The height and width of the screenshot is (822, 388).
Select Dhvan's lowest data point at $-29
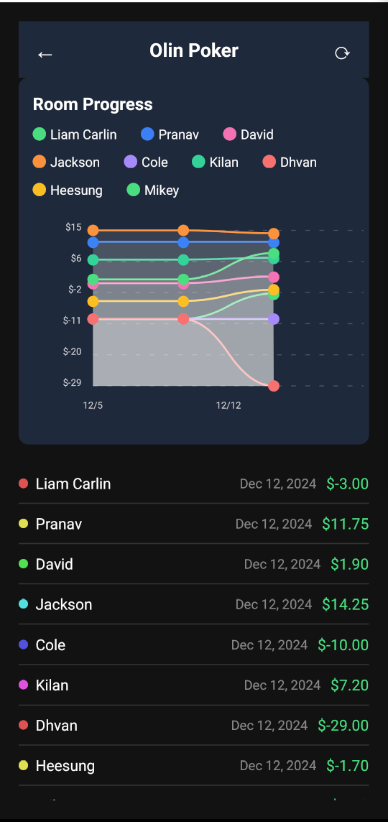coord(274,386)
